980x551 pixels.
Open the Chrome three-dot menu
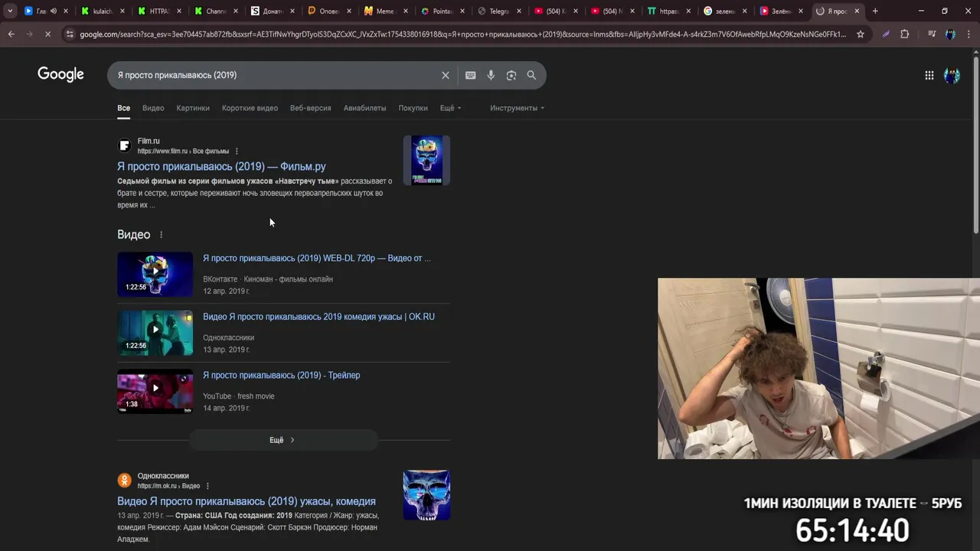[969, 34]
